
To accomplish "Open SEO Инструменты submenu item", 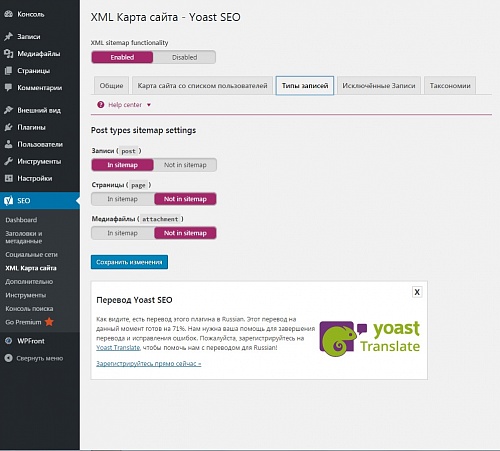I will (x=26, y=295).
